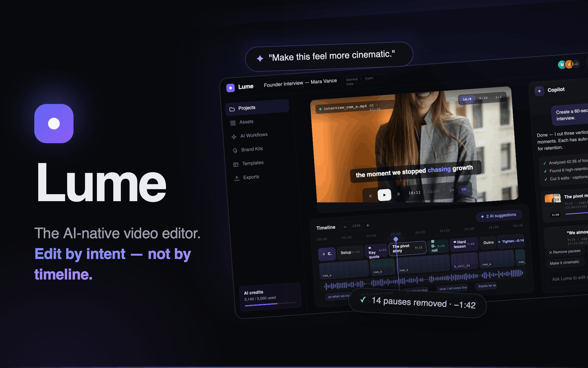Change the 1× playback speed
588x368 pixels.
pyautogui.click(x=452, y=190)
